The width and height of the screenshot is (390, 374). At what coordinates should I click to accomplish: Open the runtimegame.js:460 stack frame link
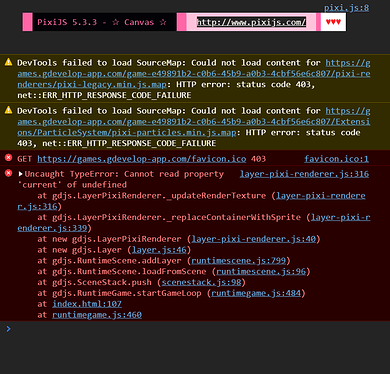[x=97, y=315]
